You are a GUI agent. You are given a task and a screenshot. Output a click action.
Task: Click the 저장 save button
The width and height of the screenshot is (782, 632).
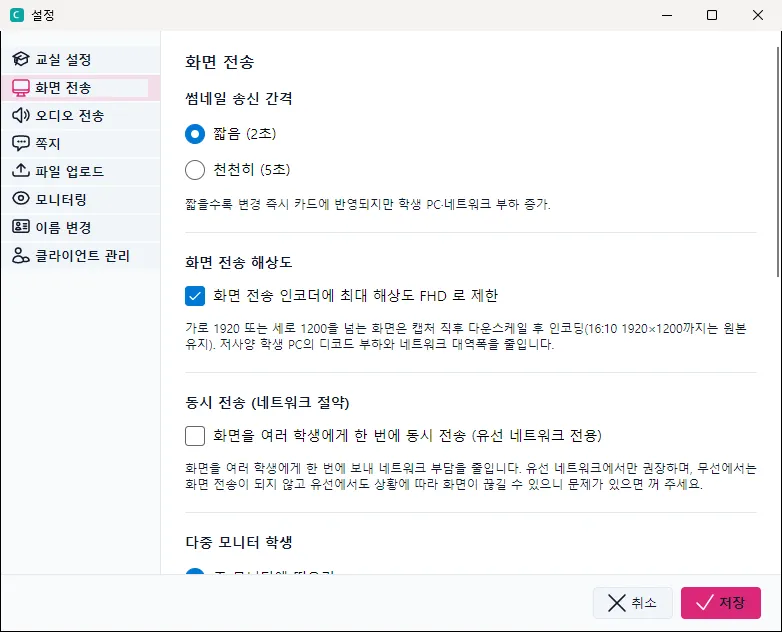pyautogui.click(x=721, y=603)
